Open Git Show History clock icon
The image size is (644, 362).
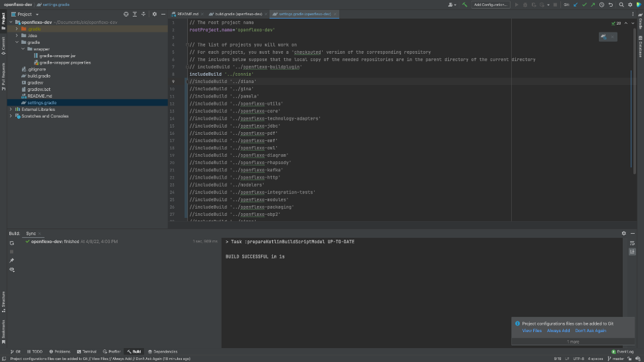[602, 5]
